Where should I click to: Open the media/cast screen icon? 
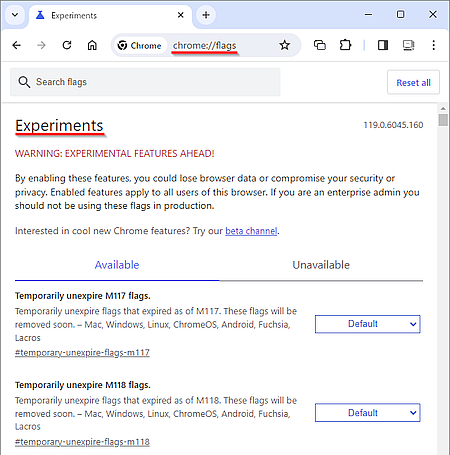pyautogui.click(x=408, y=45)
